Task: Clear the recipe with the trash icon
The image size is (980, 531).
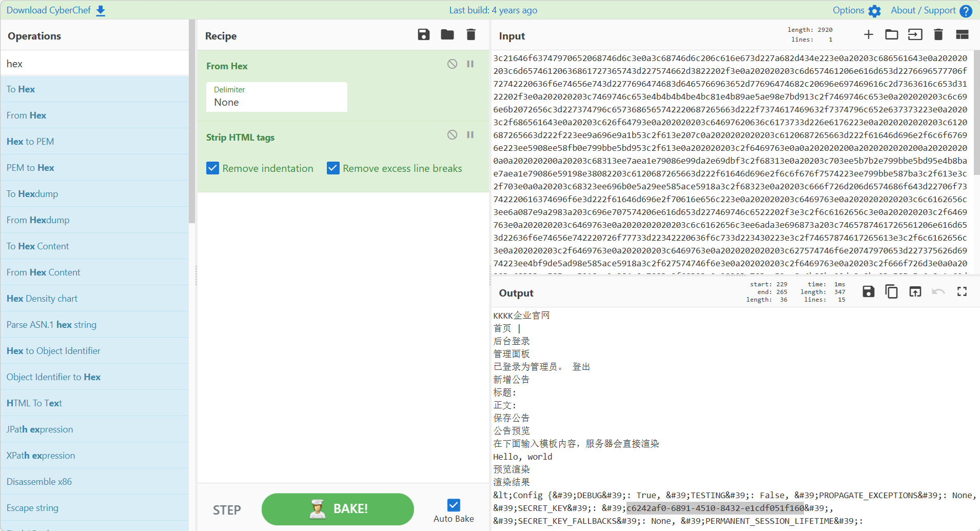Action: pos(471,35)
